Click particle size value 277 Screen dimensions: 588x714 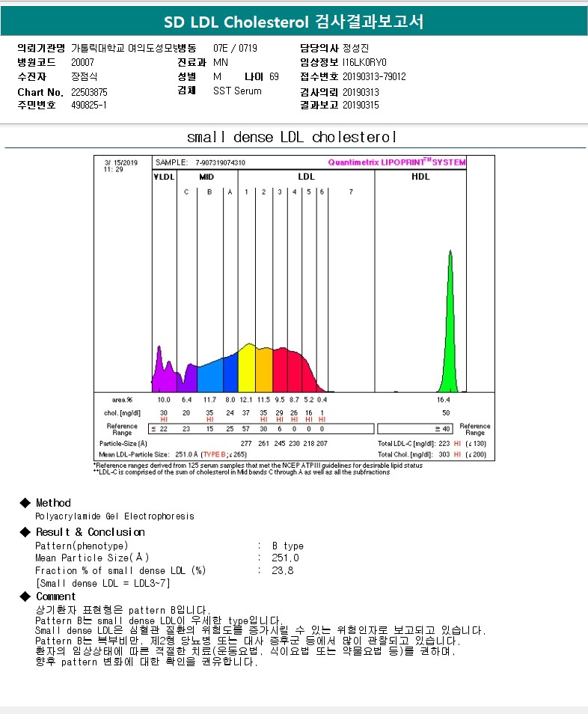[246, 444]
